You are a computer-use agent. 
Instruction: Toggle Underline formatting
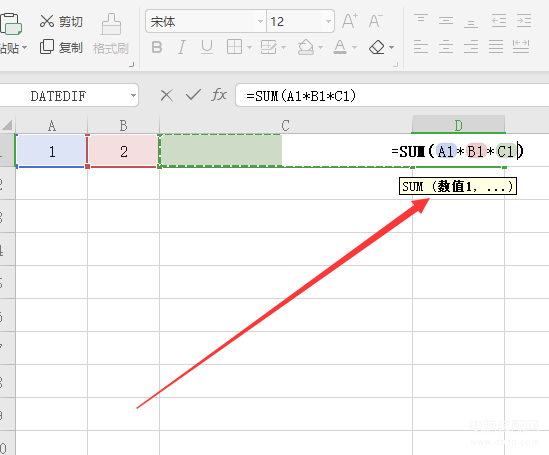[x=207, y=47]
